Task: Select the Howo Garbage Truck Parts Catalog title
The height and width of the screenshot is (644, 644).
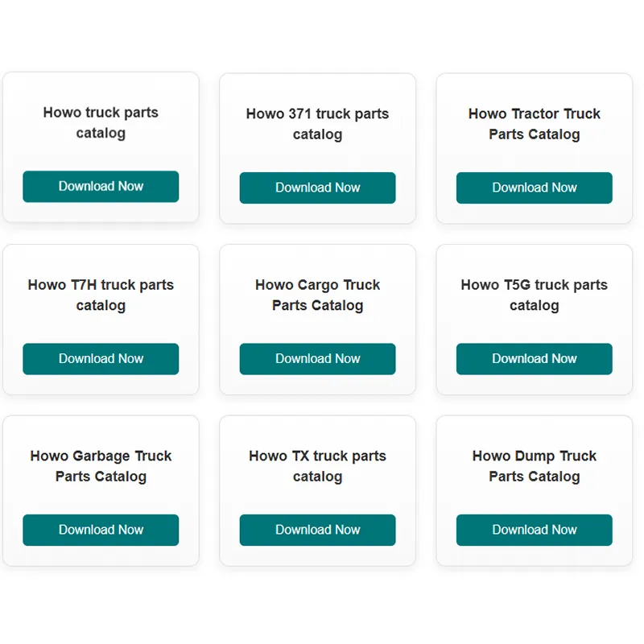Action: click(101, 466)
